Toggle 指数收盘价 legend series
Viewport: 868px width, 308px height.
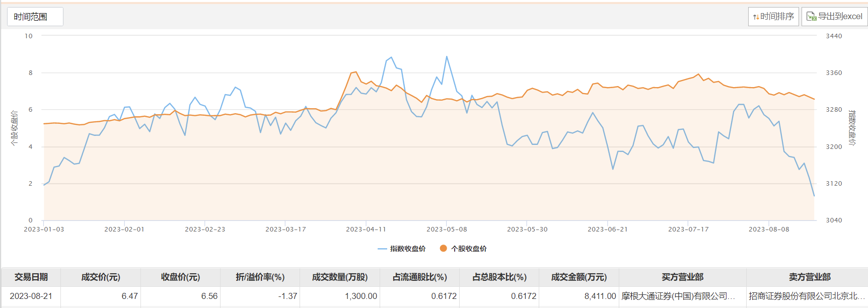click(x=401, y=249)
